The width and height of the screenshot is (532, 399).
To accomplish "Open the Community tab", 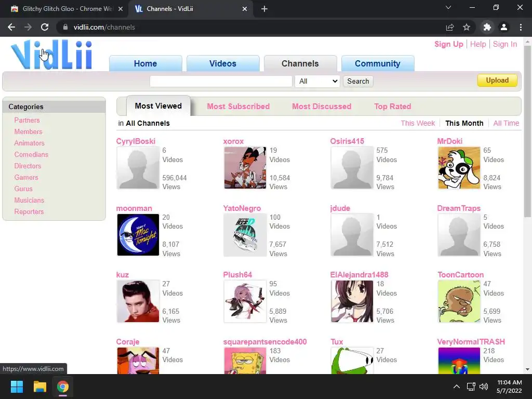I will [378, 63].
